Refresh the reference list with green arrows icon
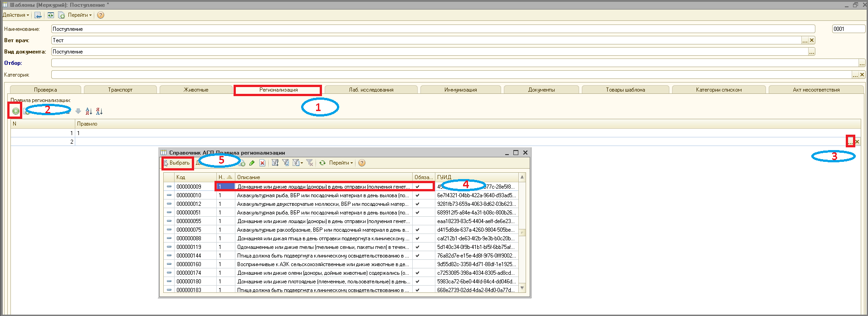The image size is (868, 316). (322, 163)
